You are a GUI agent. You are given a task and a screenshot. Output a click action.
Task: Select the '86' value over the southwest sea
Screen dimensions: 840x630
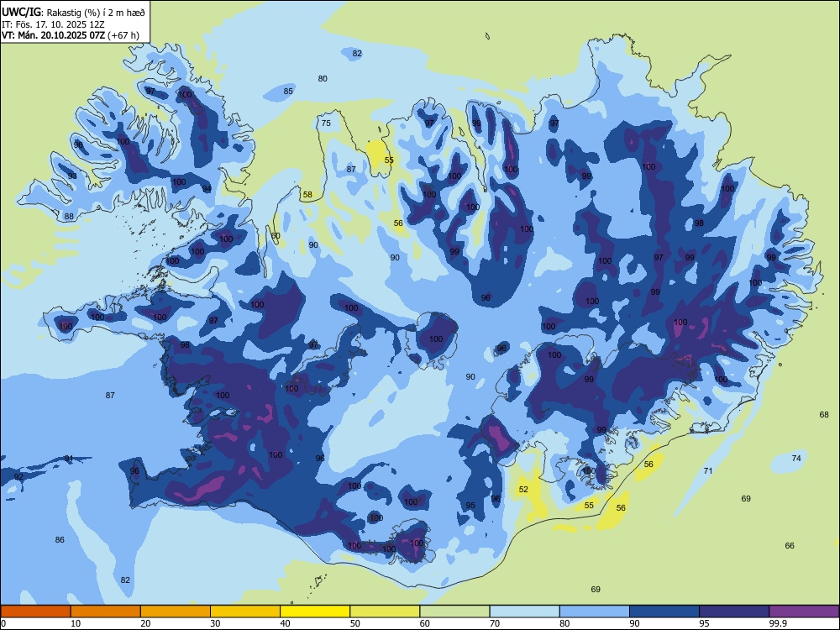point(60,539)
